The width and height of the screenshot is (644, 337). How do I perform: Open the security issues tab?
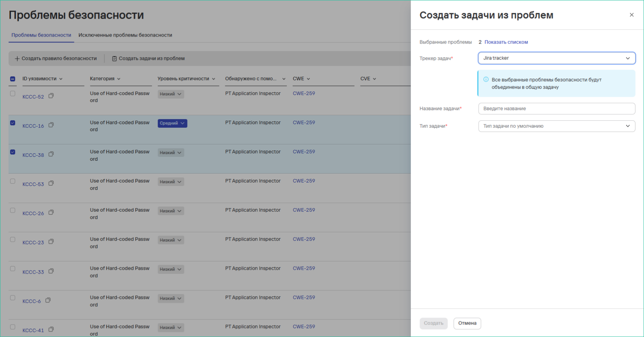(x=41, y=35)
